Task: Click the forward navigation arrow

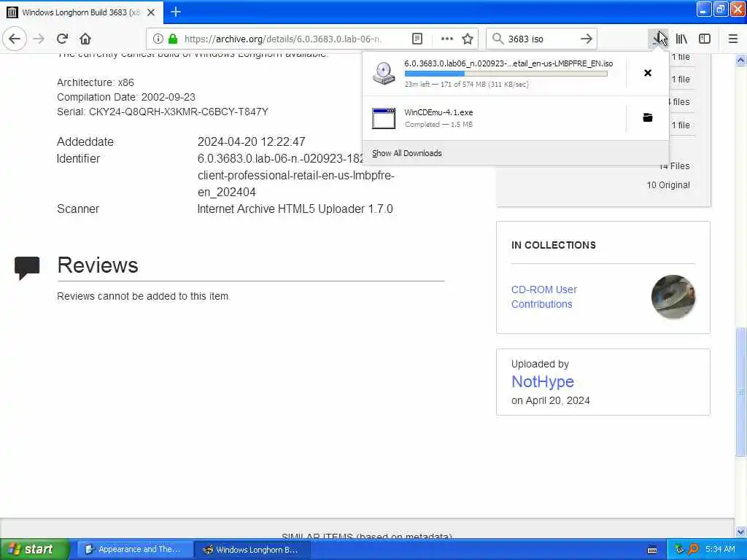Action: (39, 39)
